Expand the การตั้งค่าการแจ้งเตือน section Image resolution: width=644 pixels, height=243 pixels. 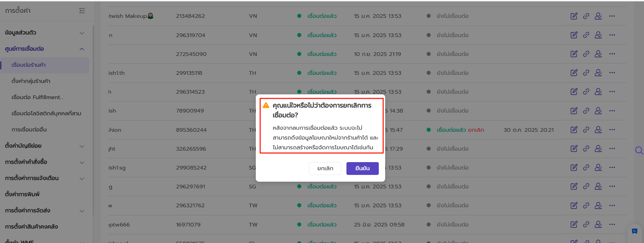coord(82,179)
